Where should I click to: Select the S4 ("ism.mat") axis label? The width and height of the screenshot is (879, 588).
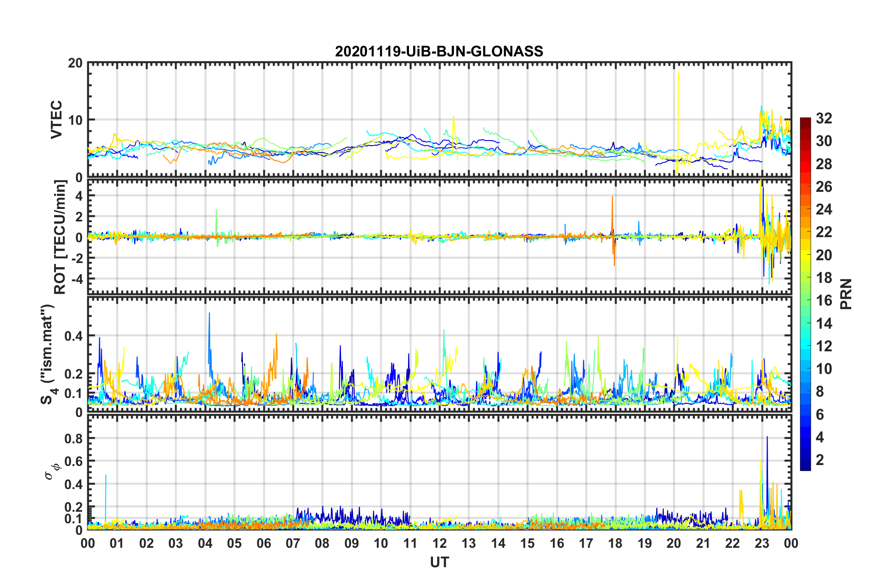click(x=48, y=355)
